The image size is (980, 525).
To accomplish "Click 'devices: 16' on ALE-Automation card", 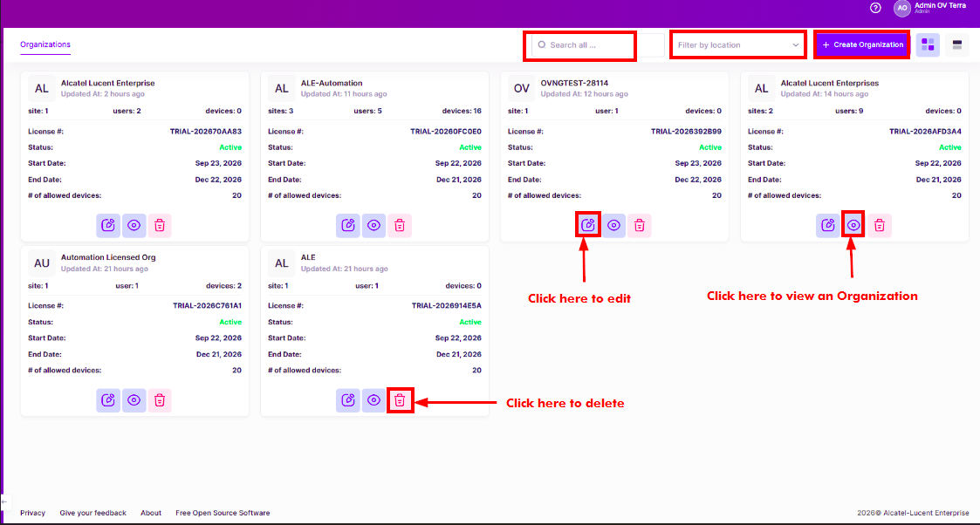I will tap(462, 111).
